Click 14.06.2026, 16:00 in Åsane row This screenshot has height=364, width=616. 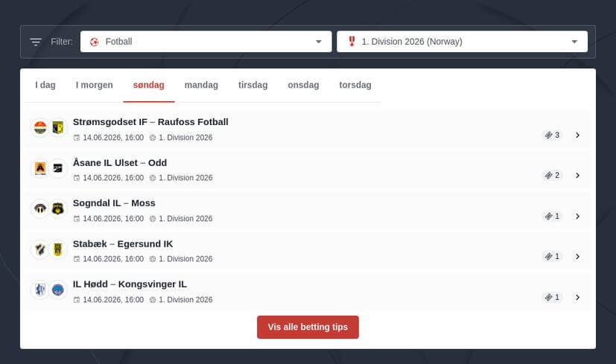113,178
